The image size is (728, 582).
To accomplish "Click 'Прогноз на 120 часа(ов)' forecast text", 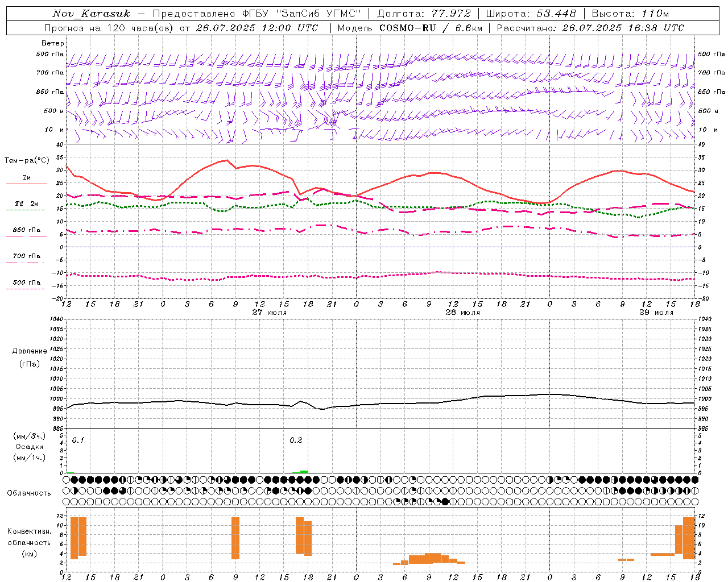I will 109,28.
